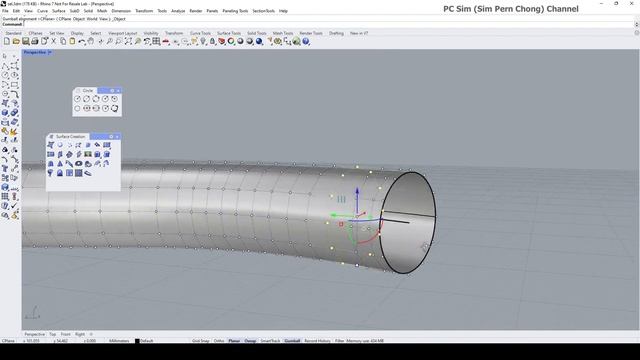Click the cone-shaped icon in Surface Creation panel

pos(60,164)
